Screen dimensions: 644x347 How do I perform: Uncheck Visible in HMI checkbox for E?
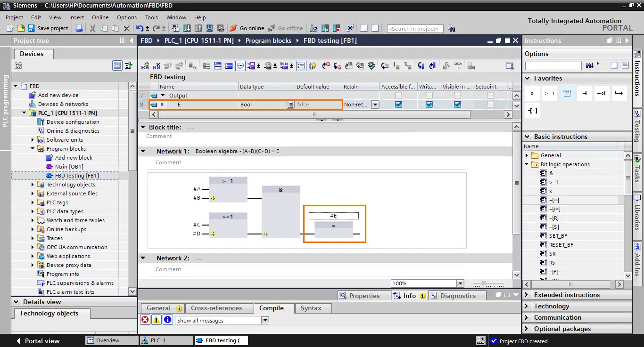pos(457,105)
